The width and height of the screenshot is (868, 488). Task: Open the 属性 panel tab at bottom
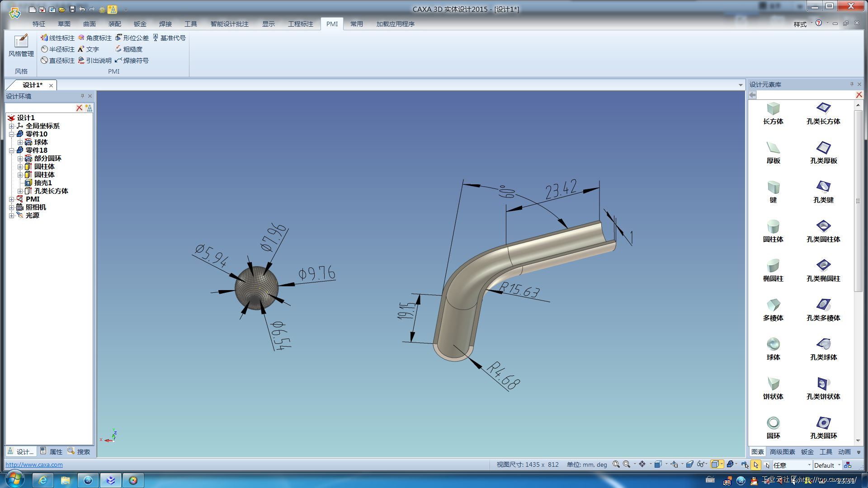pyautogui.click(x=51, y=451)
